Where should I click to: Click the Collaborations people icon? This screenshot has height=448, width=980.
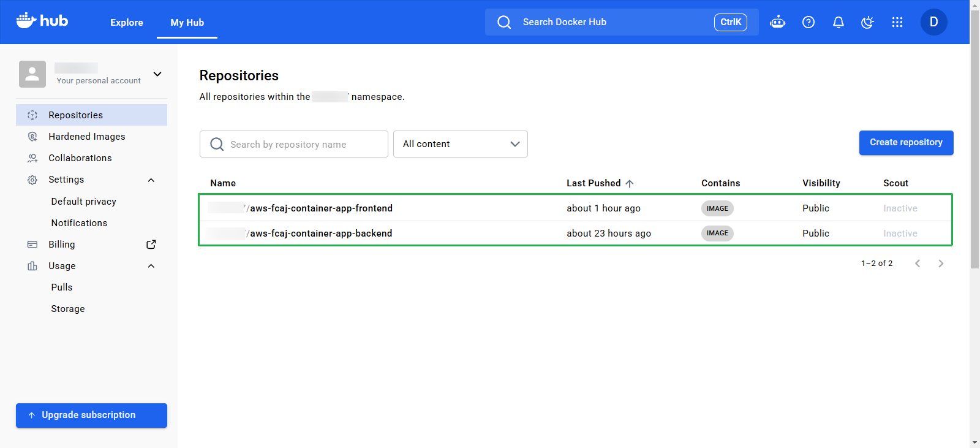32,158
